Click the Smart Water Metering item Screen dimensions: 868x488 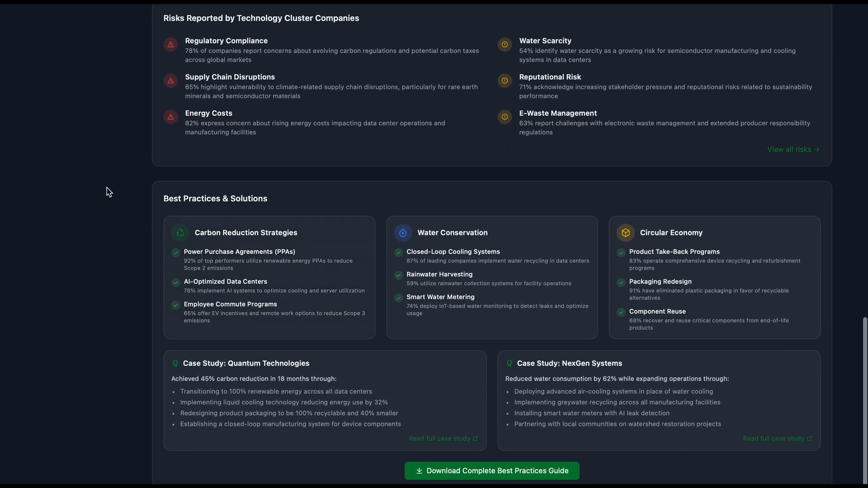point(440,297)
